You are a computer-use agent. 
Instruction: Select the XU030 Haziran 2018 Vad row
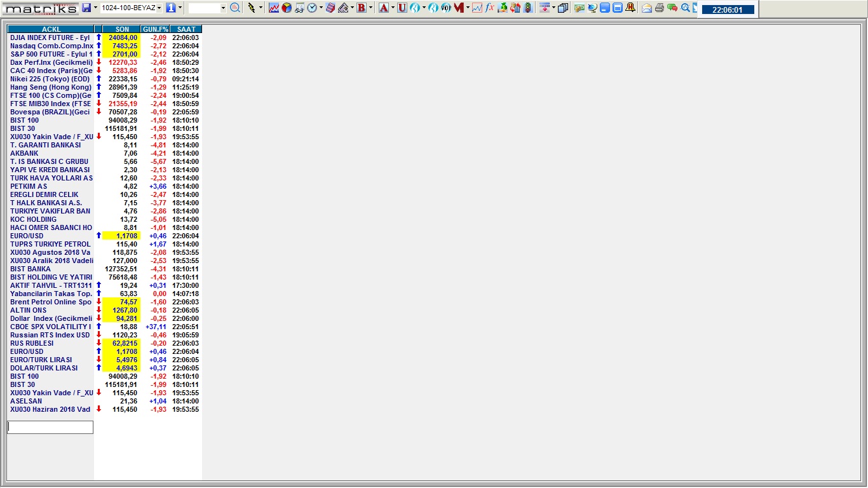105,409
